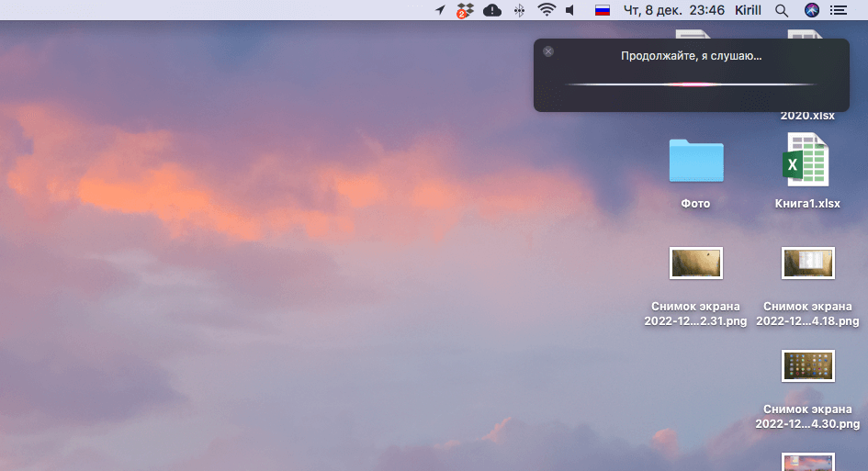Select screenshot thumbnail ending 4.30.png
The width and height of the screenshot is (868, 471).
click(x=807, y=365)
